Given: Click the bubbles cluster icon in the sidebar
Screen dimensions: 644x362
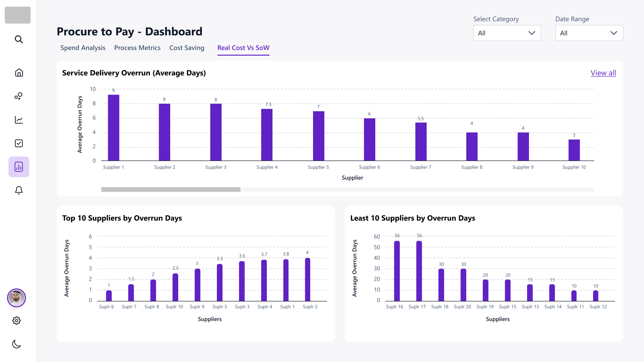Looking at the screenshot, I should (x=19, y=96).
